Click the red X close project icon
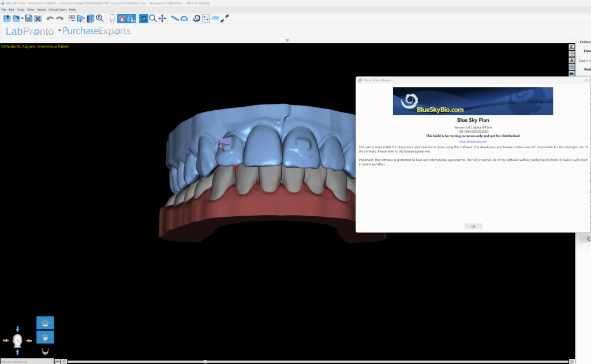591x364 pixels. click(x=38, y=18)
